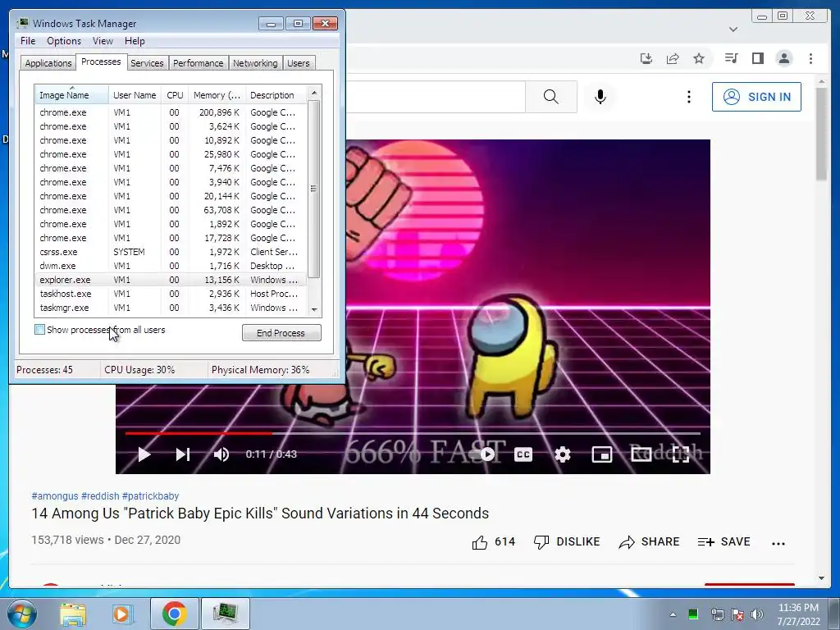Switch to Users tab
This screenshot has width=840, height=630.
click(298, 63)
